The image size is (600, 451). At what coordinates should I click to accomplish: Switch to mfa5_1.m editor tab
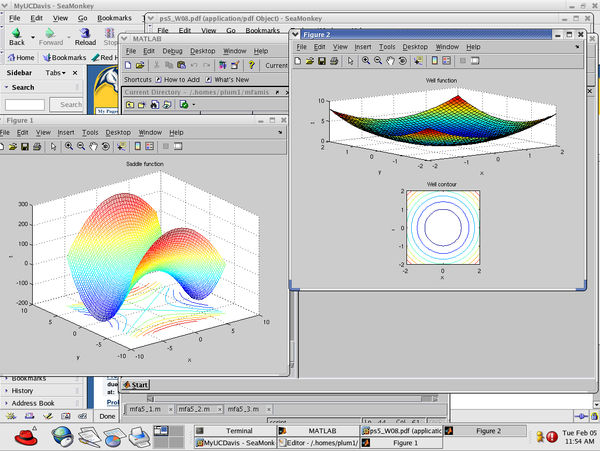point(145,409)
